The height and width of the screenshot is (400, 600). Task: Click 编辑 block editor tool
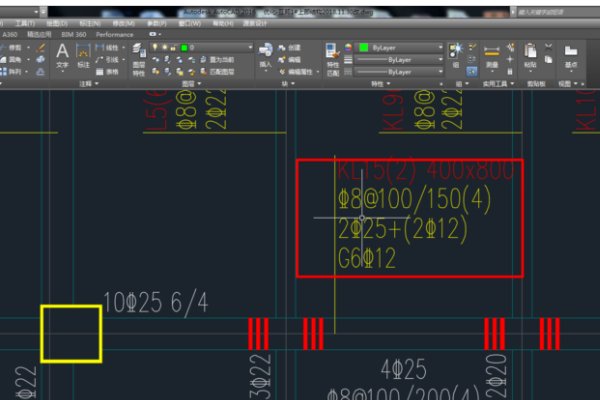(x=290, y=60)
